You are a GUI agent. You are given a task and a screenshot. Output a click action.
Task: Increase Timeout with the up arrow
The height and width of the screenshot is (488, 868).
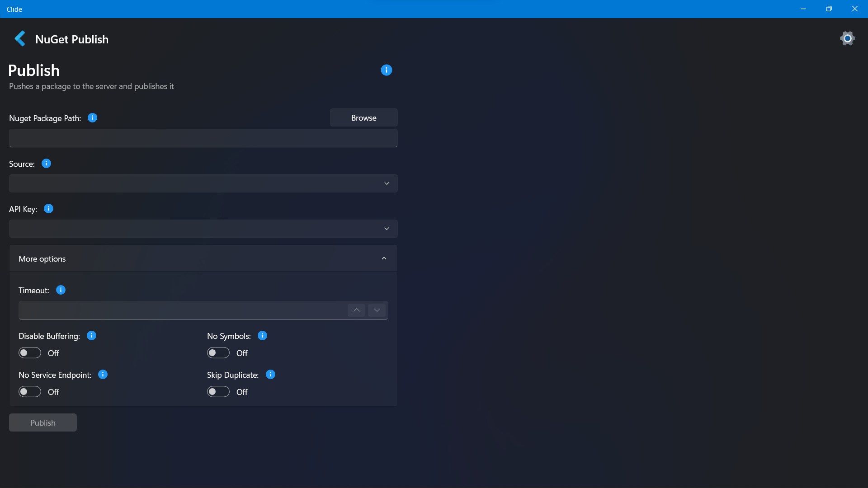pos(356,310)
